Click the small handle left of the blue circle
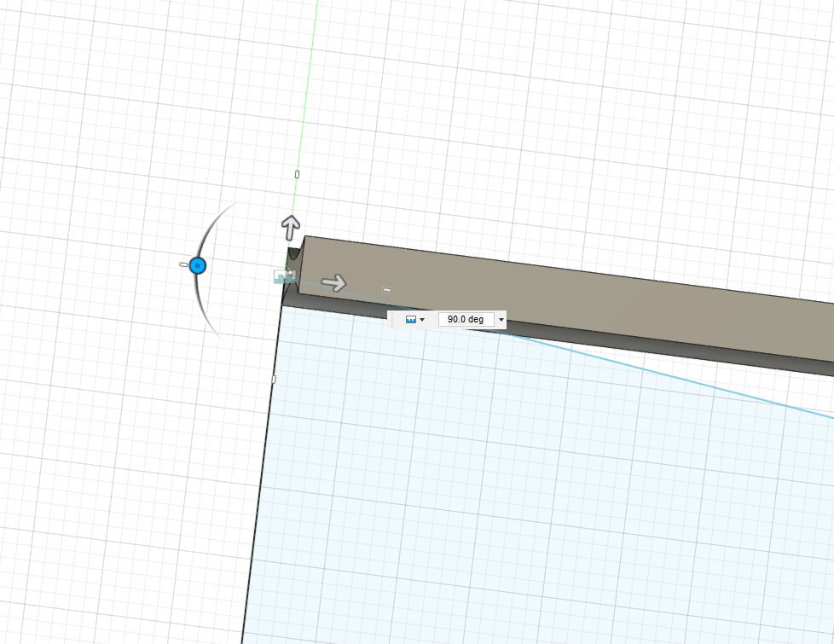The width and height of the screenshot is (834, 644). 183,264
